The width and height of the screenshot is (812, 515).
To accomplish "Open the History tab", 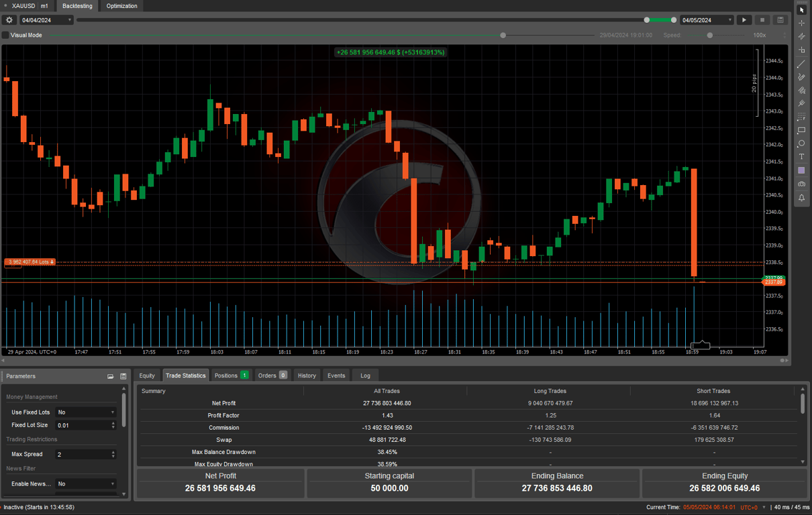I will click(x=307, y=376).
